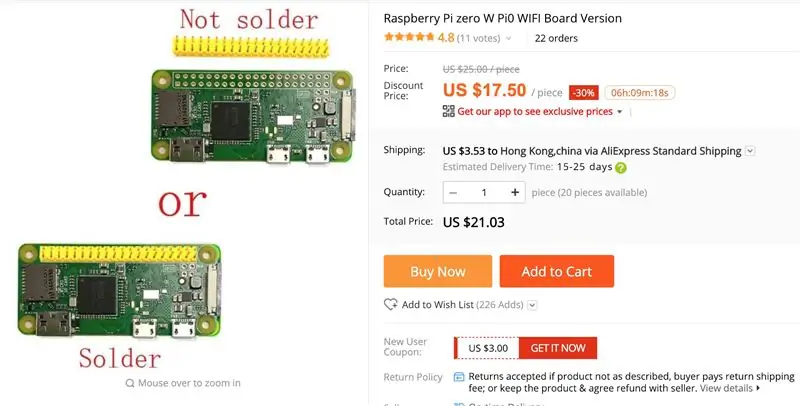Click the soldered Raspberry Pi board image

pyautogui.click(x=119, y=290)
